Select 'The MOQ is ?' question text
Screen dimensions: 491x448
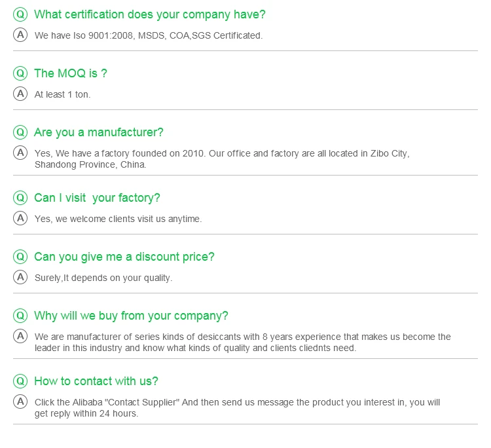[x=71, y=73]
